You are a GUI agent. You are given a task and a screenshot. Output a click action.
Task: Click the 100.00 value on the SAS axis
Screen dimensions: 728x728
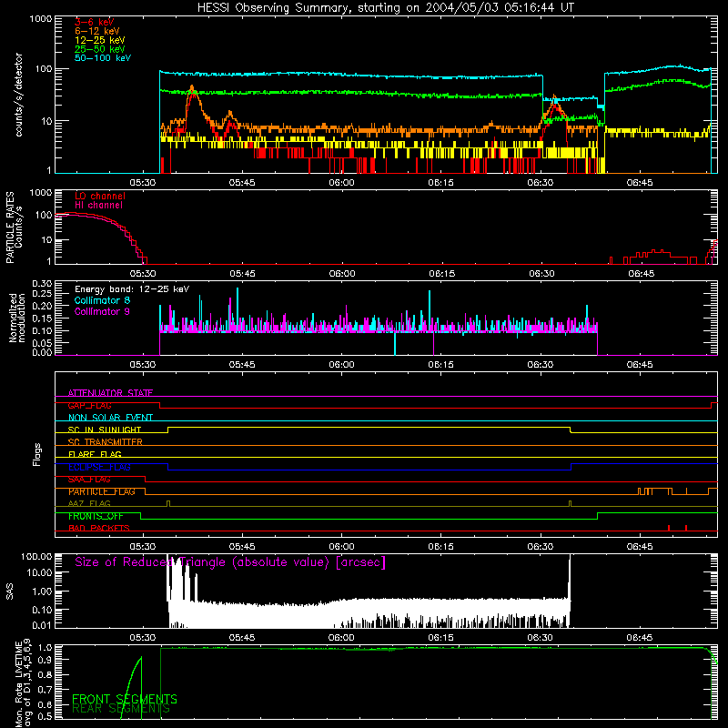tap(36, 557)
